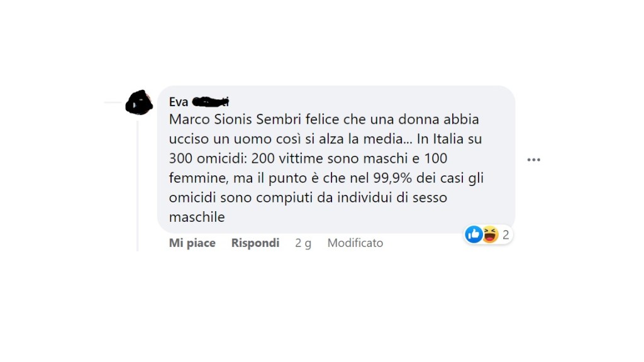Show who reacted via count 2

[506, 236]
